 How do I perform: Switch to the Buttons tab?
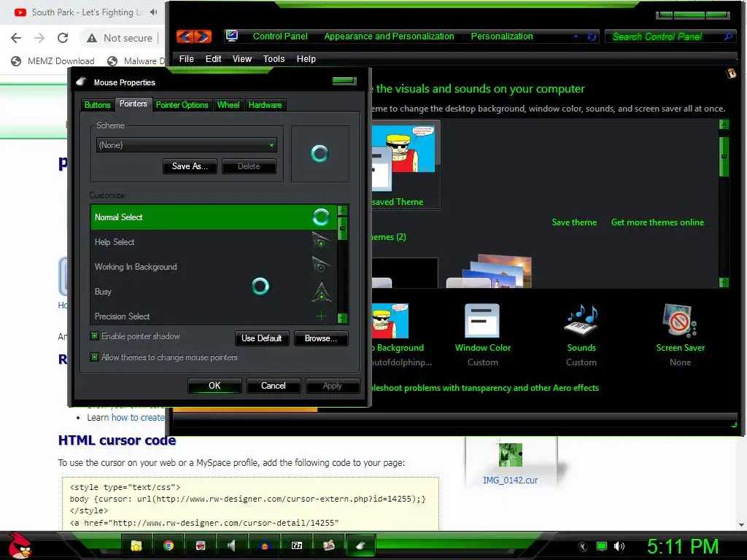pyautogui.click(x=97, y=105)
